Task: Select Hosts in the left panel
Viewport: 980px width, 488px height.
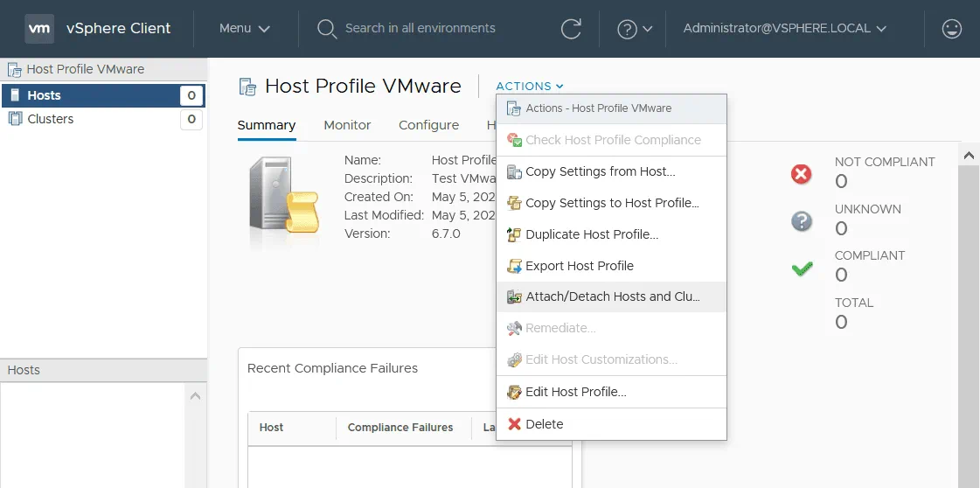Action: (44, 95)
